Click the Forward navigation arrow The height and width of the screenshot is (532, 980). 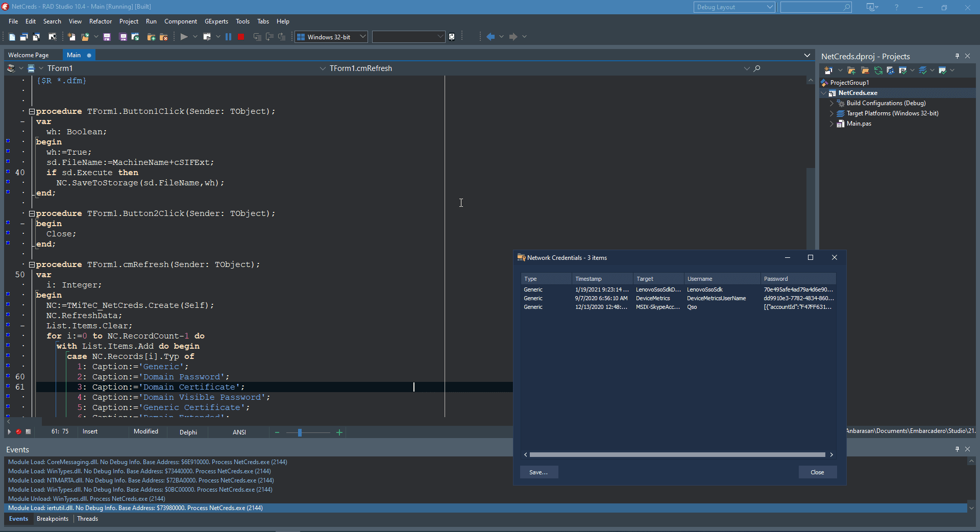point(513,37)
